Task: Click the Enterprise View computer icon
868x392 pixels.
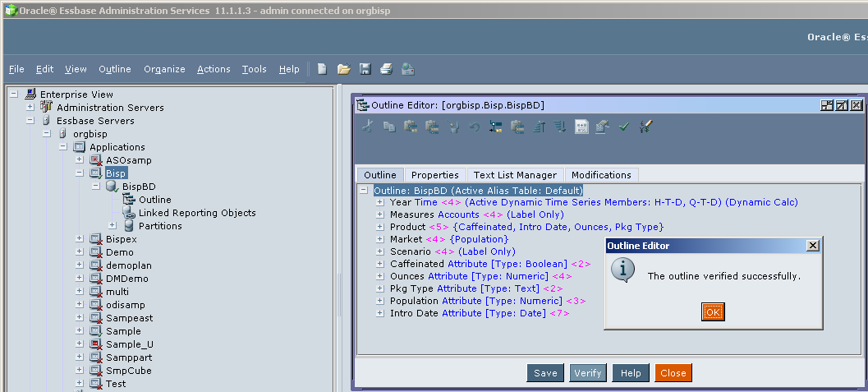Action: coord(30,95)
